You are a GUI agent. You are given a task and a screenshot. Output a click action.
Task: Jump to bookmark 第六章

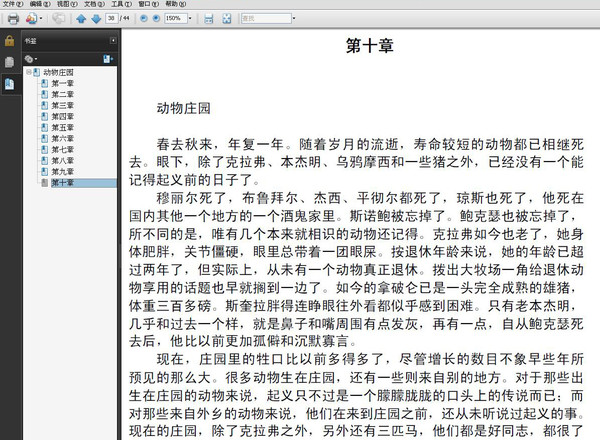(62, 139)
